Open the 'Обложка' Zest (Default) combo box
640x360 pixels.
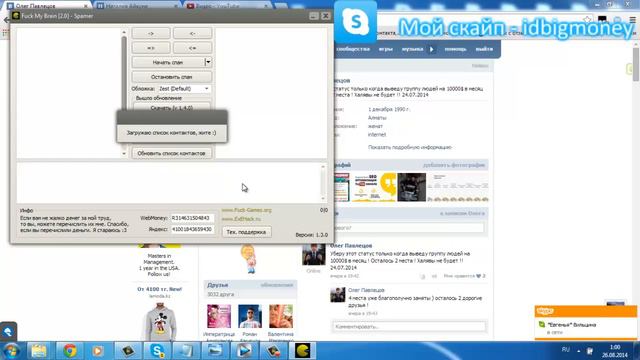point(184,89)
